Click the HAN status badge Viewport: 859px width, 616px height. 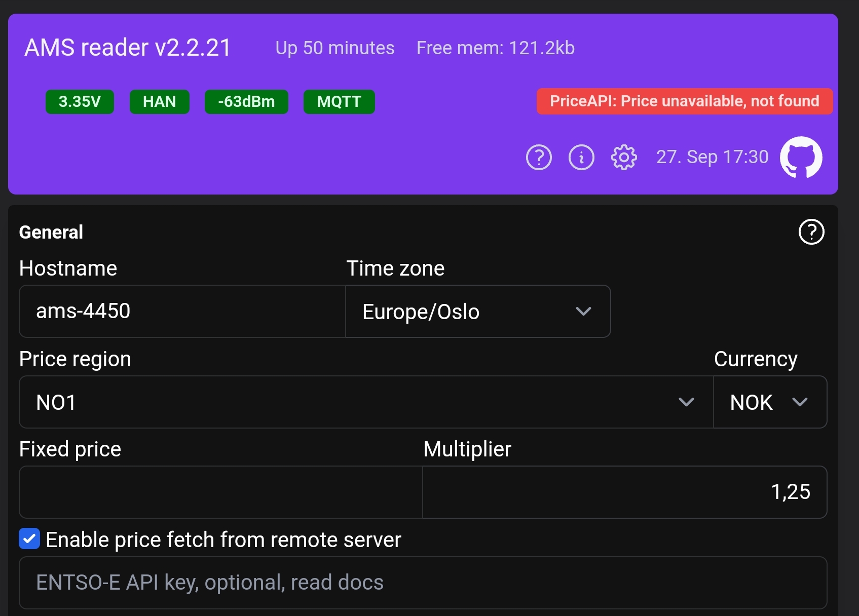[x=159, y=101]
